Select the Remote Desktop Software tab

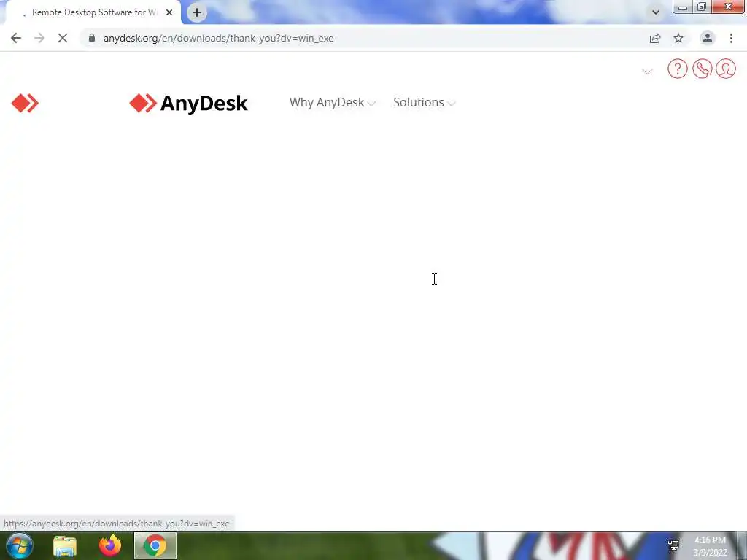point(93,12)
